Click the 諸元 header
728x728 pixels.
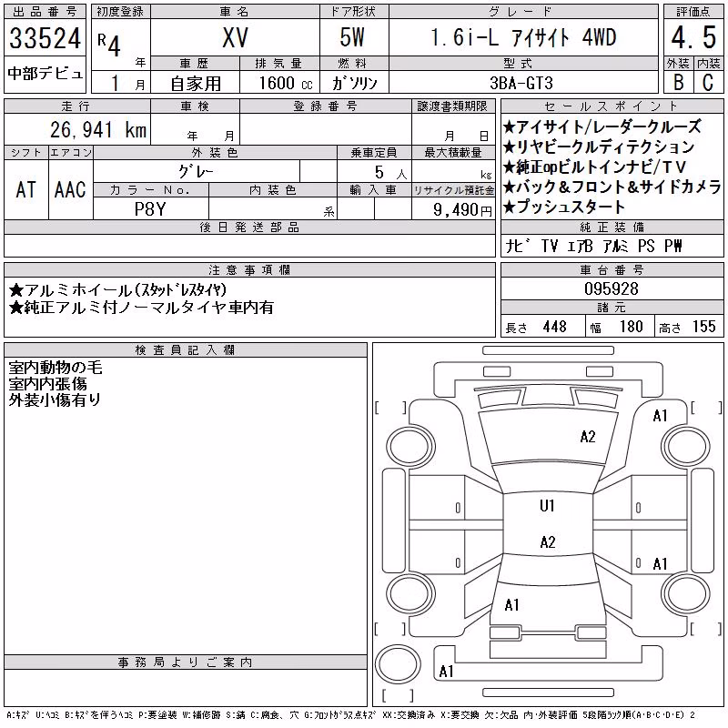pos(612,308)
